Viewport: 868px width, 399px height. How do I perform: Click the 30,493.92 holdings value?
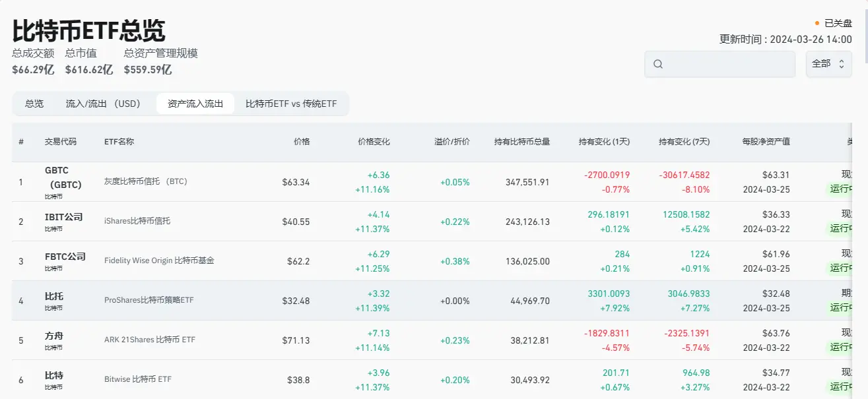(x=530, y=380)
